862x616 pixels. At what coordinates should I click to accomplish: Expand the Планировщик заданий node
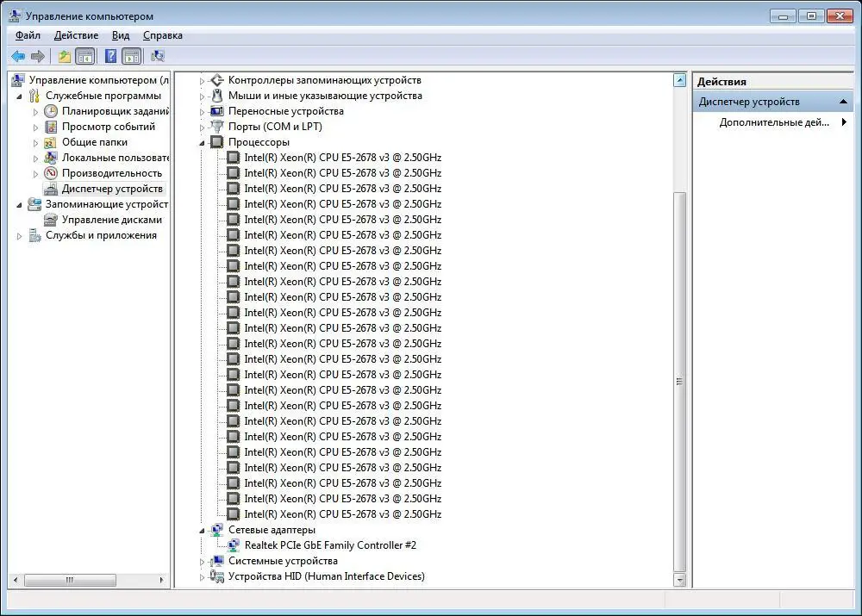(x=35, y=112)
